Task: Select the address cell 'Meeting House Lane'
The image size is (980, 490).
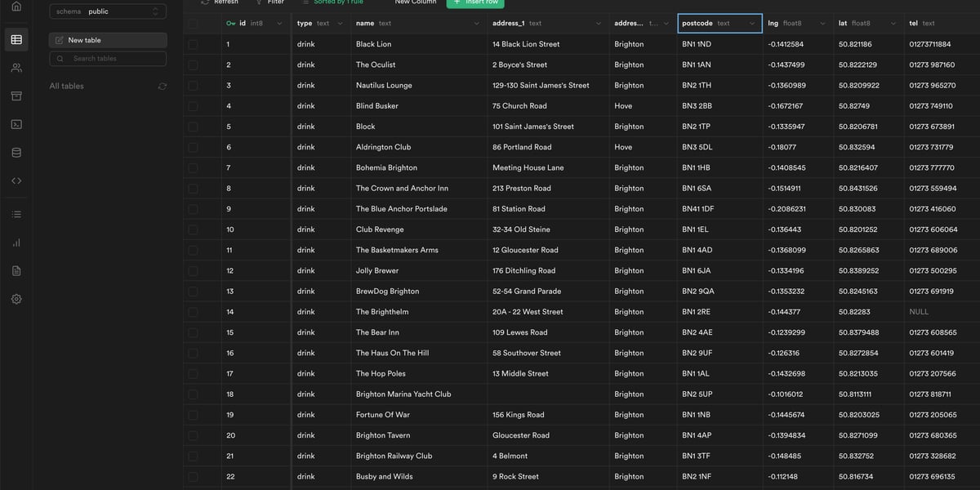Action: pyautogui.click(x=548, y=167)
